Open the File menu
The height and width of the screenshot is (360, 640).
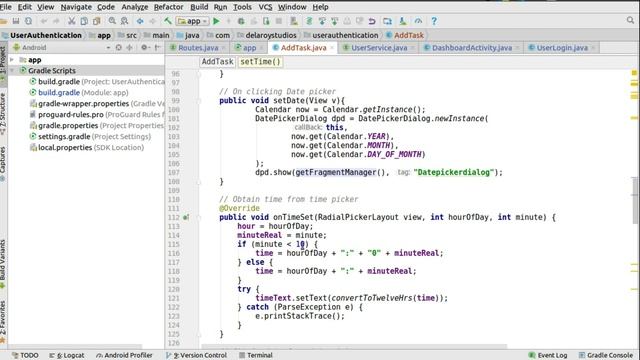[x=6, y=7]
